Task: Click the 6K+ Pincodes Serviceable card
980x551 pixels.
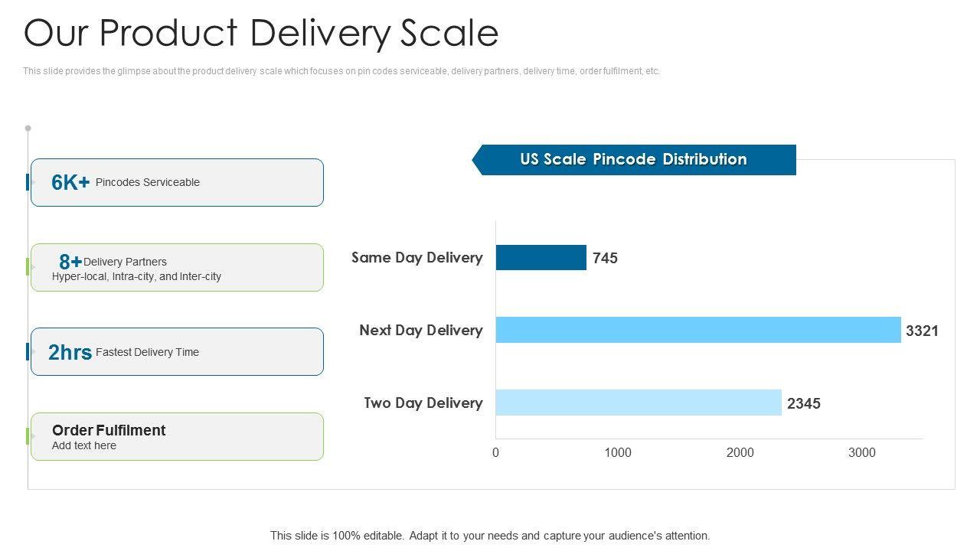Action: [x=177, y=182]
